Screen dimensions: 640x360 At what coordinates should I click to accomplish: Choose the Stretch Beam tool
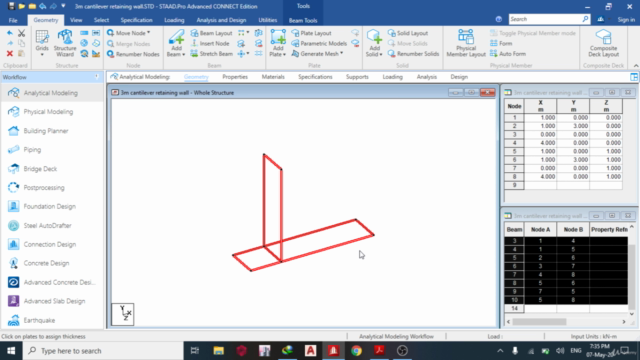(x=211, y=54)
